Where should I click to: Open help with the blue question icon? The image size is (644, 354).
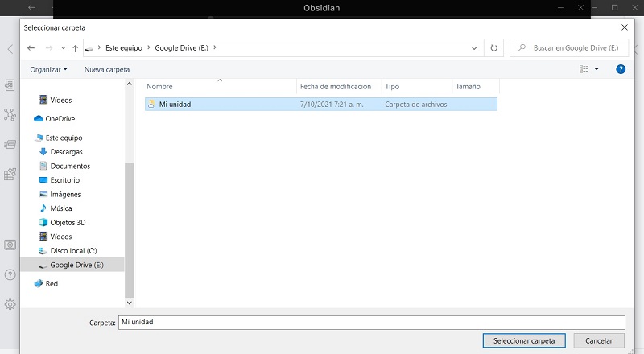coord(621,69)
